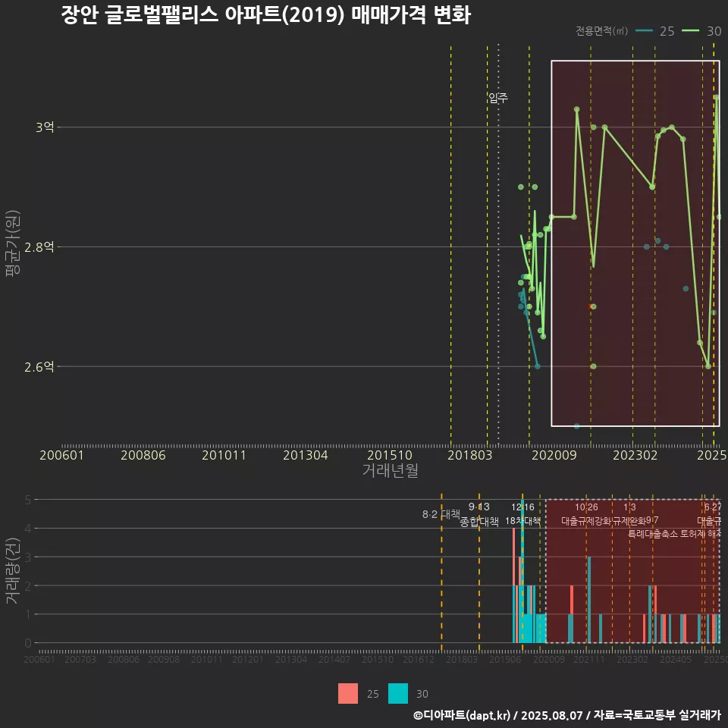The height and width of the screenshot is (728, 728).
Task: Click the salmon 25 swatch in the bottom legend
Action: (348, 693)
